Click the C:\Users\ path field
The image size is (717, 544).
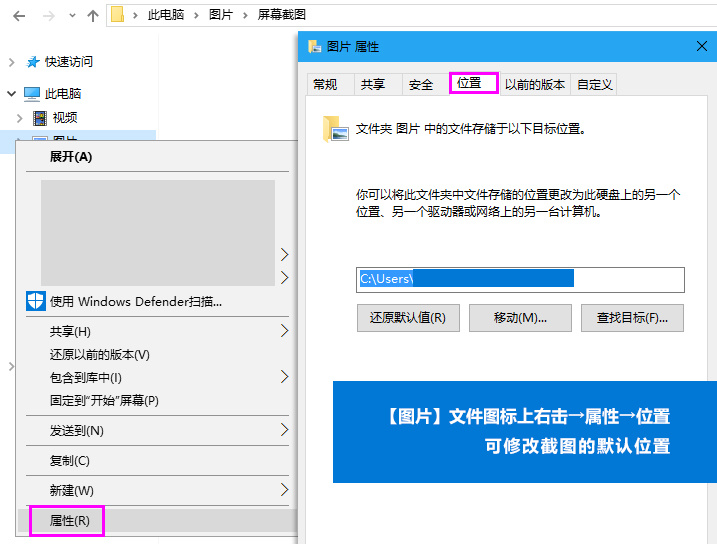pyautogui.click(x=520, y=279)
